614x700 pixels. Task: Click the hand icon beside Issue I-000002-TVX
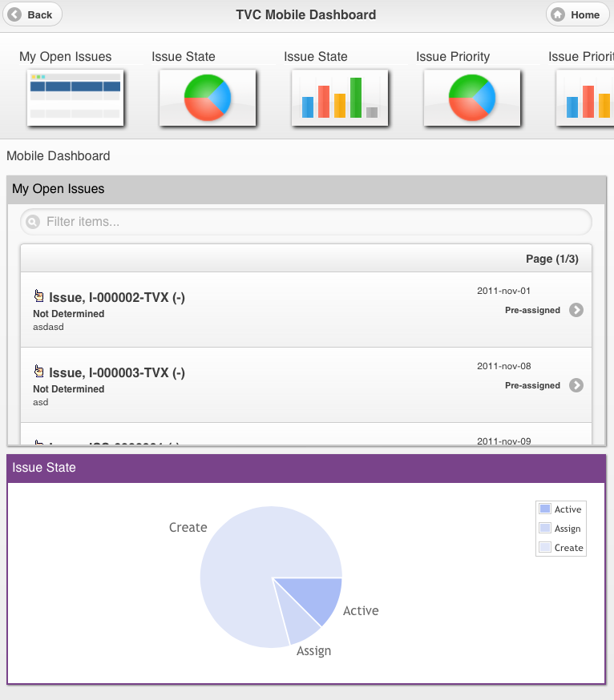(x=38, y=296)
